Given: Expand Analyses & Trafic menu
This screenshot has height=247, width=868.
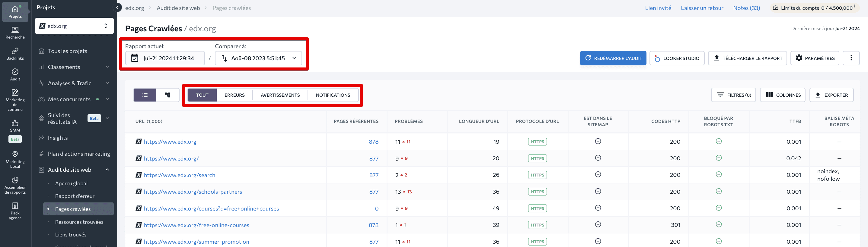Looking at the screenshot, I should point(74,83).
